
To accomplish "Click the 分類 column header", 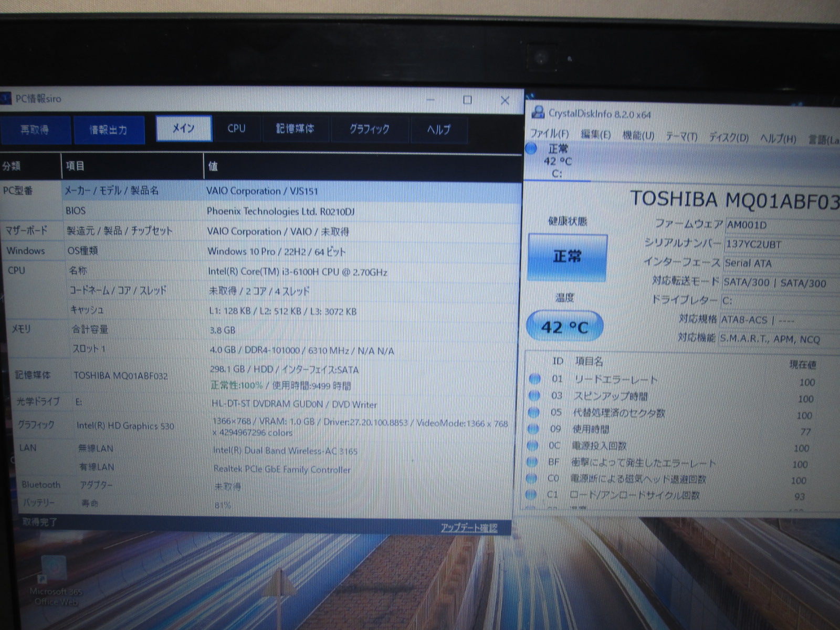I will tap(30, 166).
